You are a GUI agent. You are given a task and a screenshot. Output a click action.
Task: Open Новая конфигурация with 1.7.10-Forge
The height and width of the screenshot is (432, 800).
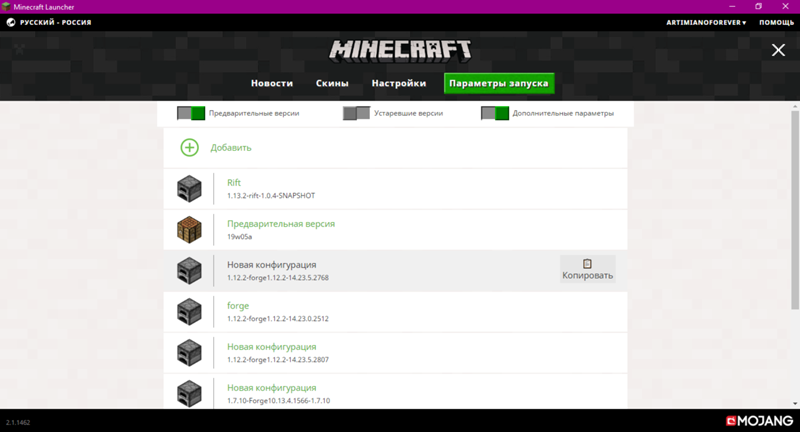pos(395,392)
